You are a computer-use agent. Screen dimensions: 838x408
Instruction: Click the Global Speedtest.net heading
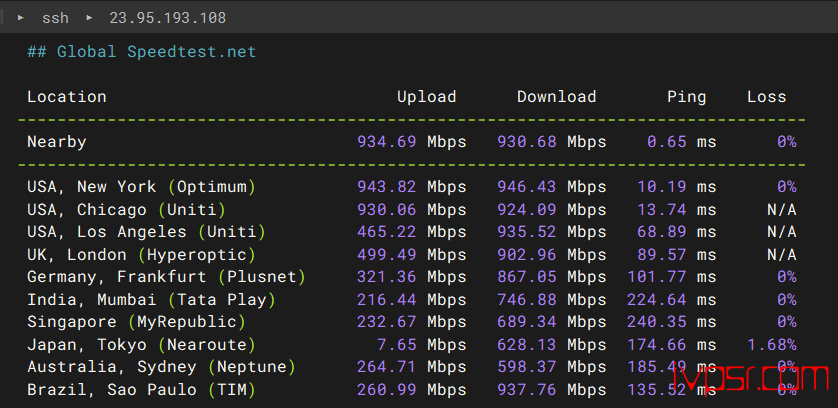[141, 52]
